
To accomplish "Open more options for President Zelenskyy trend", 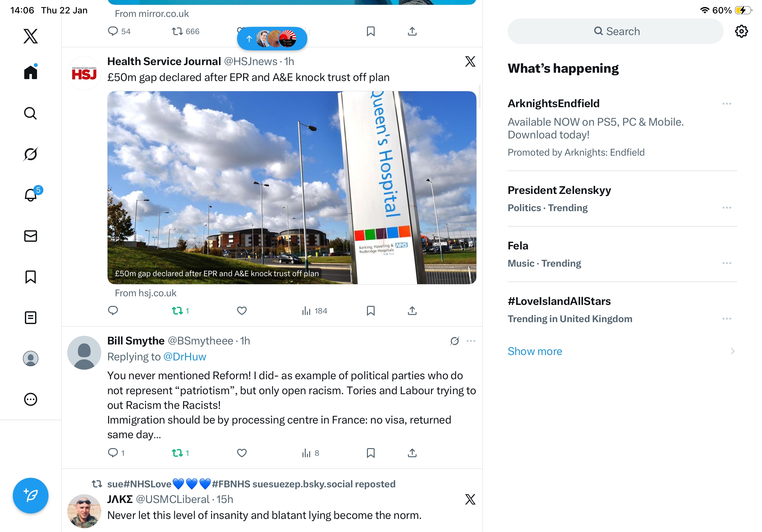I will coord(727,208).
